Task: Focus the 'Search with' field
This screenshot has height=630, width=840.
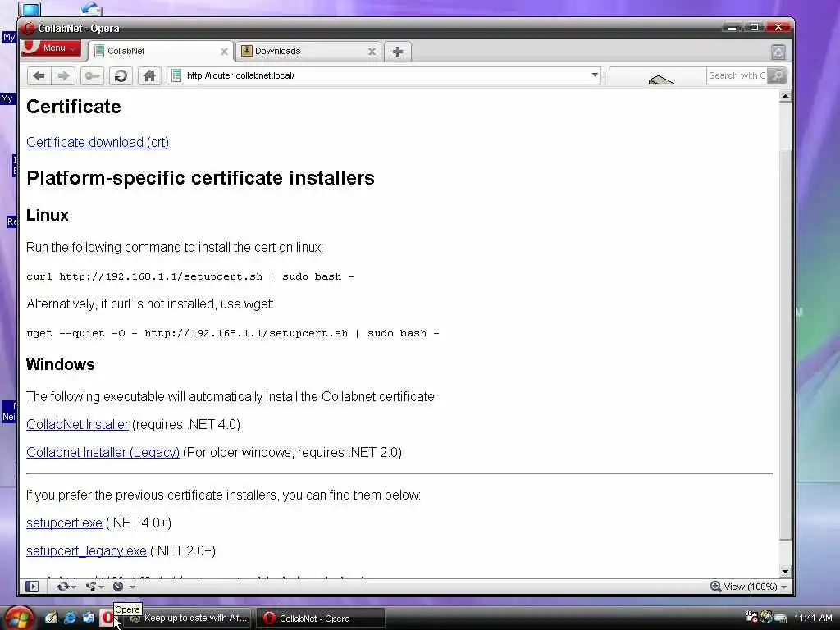Action: [x=737, y=75]
